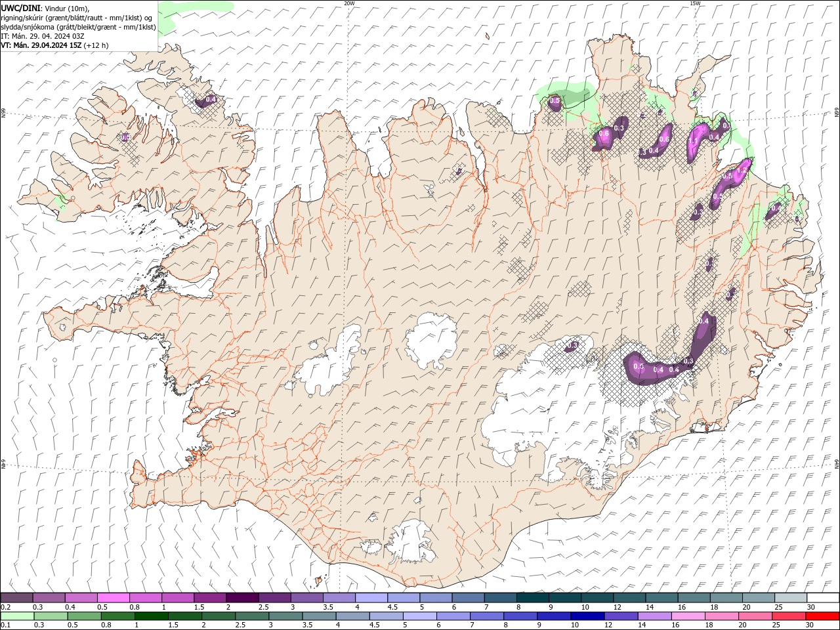Click the 0.3 value on northern Vatnajökull glacier
Image resolution: width=840 pixels, height=630 pixels.
pyautogui.click(x=572, y=345)
